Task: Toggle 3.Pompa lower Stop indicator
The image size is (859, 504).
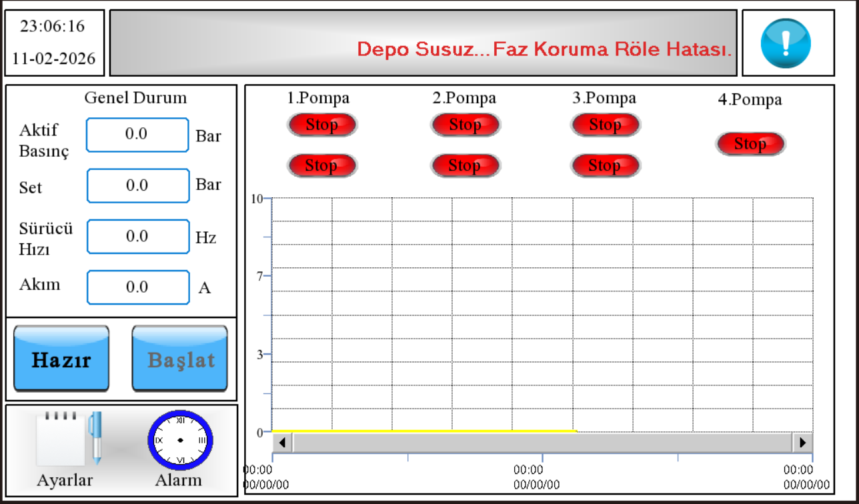Action: pyautogui.click(x=605, y=165)
